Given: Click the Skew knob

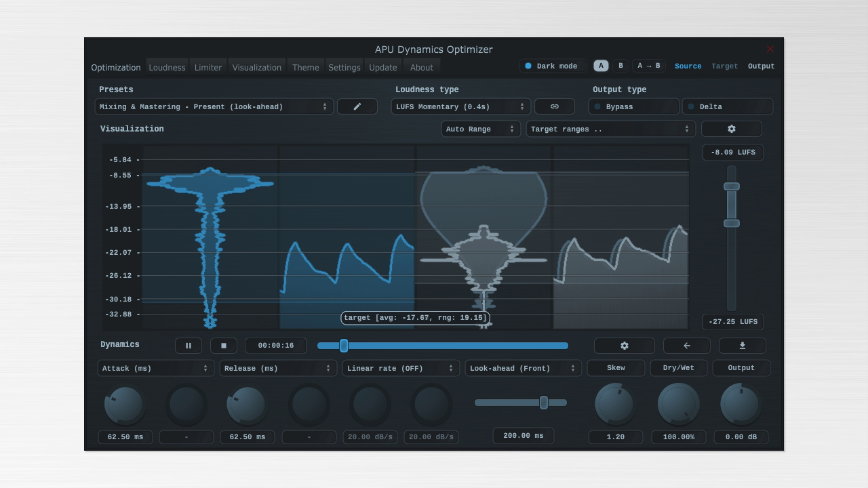Looking at the screenshot, I should click(x=616, y=404).
